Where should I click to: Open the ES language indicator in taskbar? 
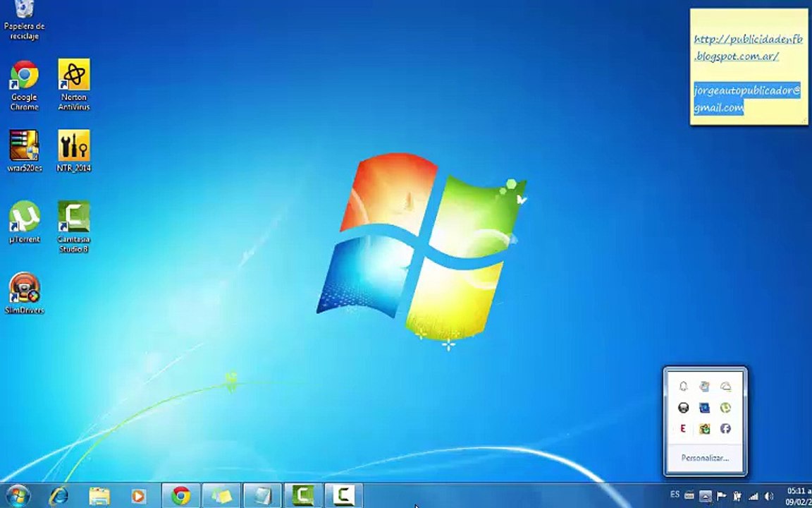pyautogui.click(x=675, y=495)
